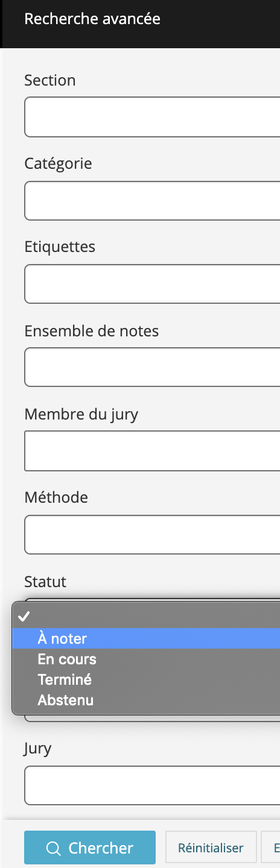Click the Section label text
Screen dimensions: 280x868
pyautogui.click(x=50, y=80)
